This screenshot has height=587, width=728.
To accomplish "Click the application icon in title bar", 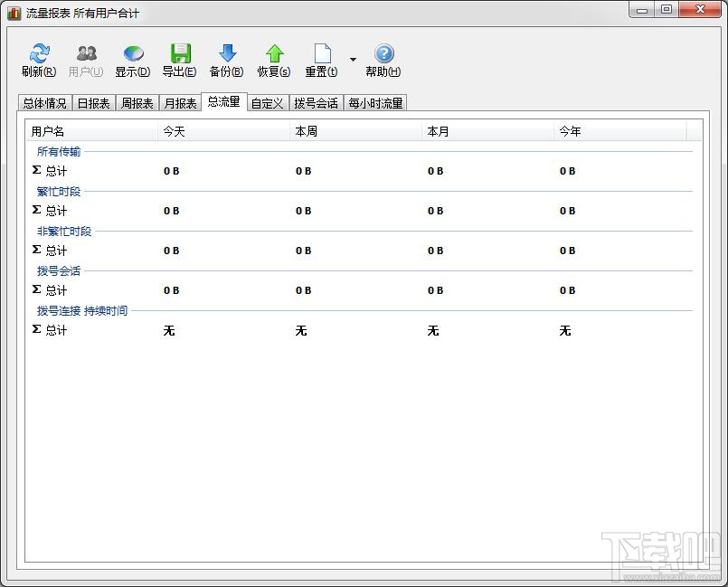I will click(x=13, y=11).
